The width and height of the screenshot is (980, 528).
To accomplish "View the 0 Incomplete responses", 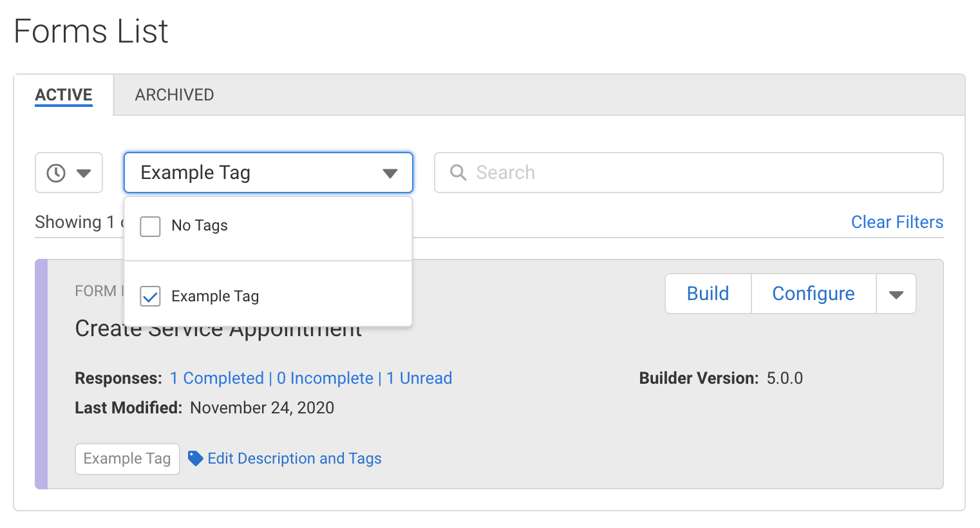I will click(325, 378).
